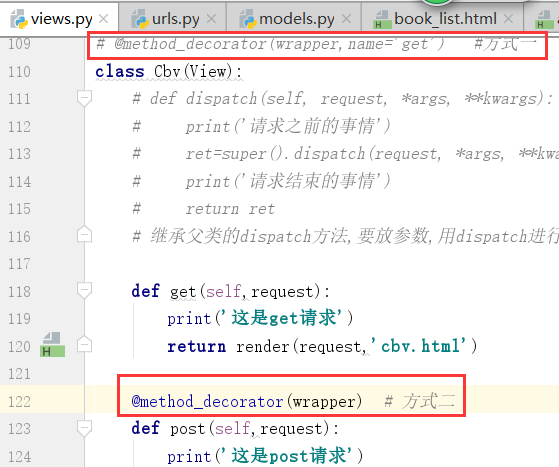Click the Python file icon on models.py tab
Image resolution: width=559 pixels, height=467 pixels.
(x=248, y=19)
